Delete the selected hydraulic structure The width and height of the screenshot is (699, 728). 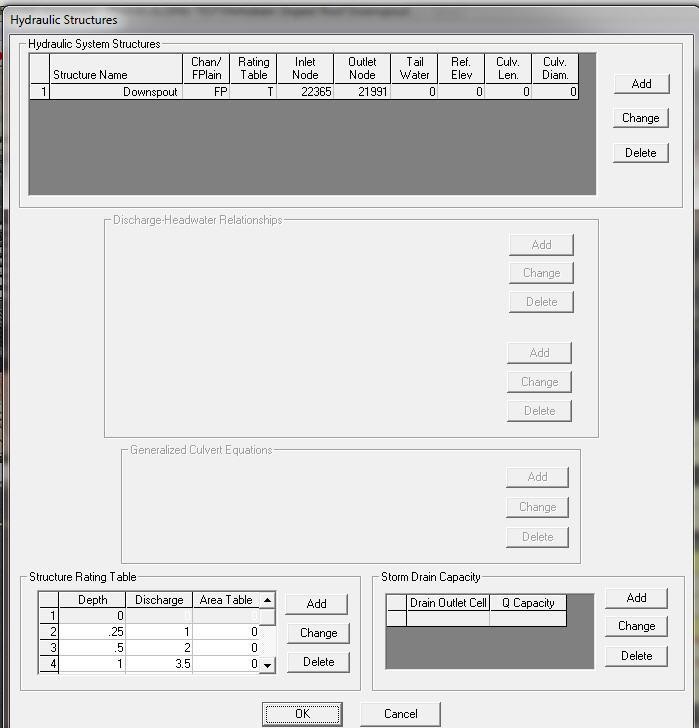click(x=641, y=153)
